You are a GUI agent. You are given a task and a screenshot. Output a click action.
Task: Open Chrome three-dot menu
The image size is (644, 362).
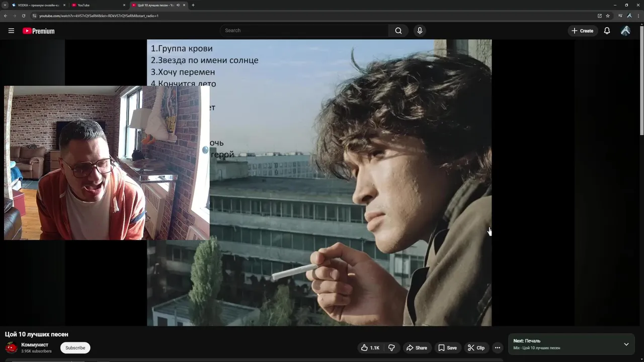tap(638, 16)
